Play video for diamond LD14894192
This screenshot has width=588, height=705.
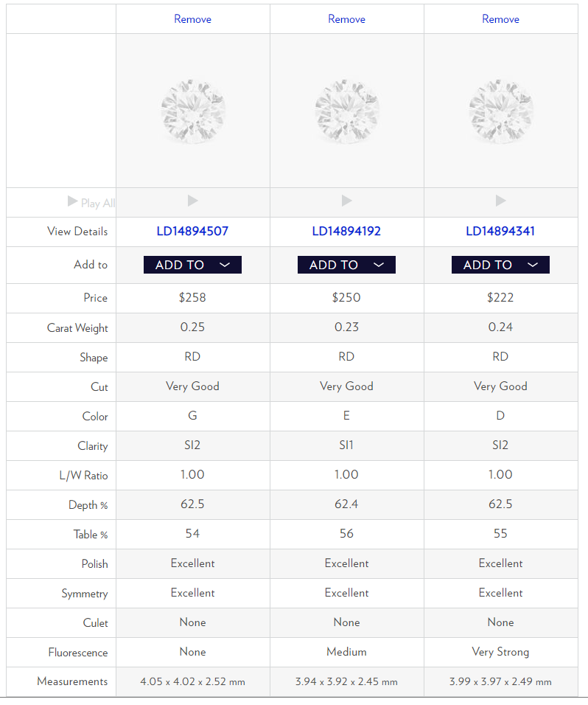346,201
